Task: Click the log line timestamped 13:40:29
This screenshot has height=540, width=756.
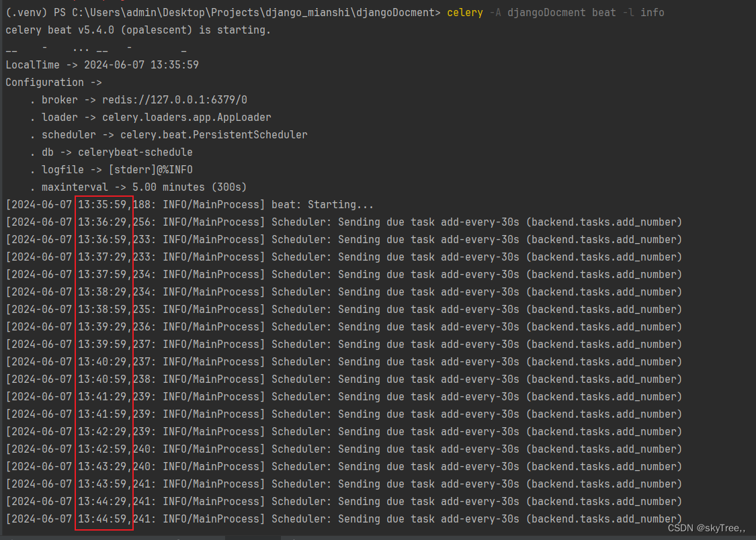Action: pyautogui.click(x=344, y=362)
